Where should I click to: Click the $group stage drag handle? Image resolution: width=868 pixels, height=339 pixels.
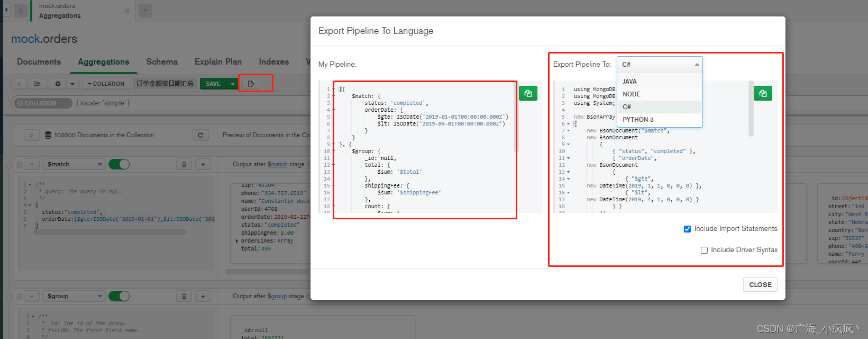(19, 296)
